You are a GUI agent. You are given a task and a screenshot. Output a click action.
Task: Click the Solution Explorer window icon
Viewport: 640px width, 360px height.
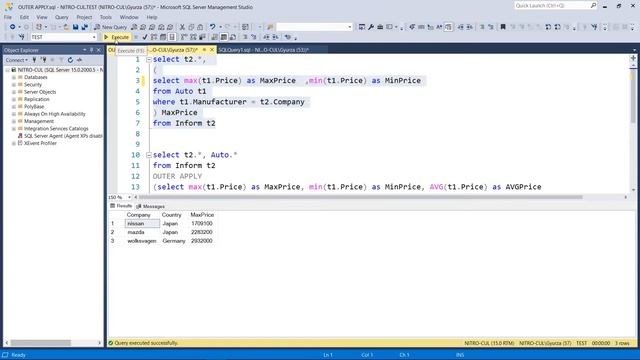(x=362, y=27)
